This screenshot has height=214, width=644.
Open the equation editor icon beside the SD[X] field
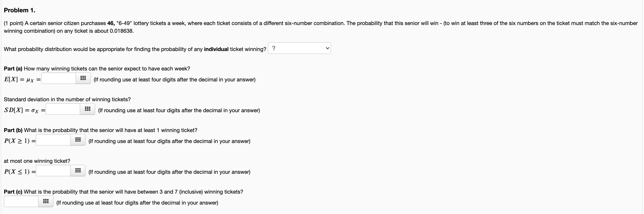pos(87,109)
